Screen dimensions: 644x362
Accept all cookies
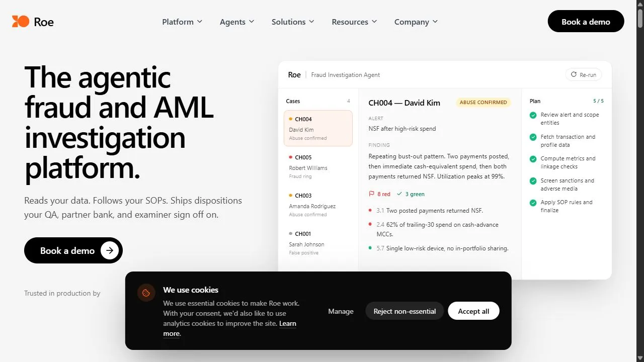pos(473,311)
